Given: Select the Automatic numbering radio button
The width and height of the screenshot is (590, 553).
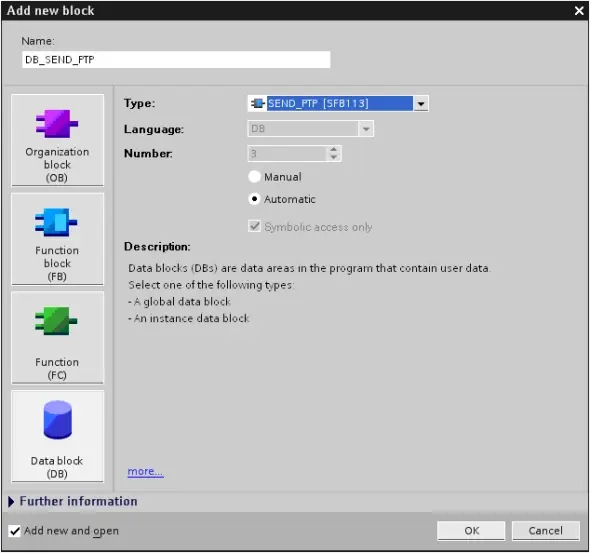Looking at the screenshot, I should (x=254, y=199).
